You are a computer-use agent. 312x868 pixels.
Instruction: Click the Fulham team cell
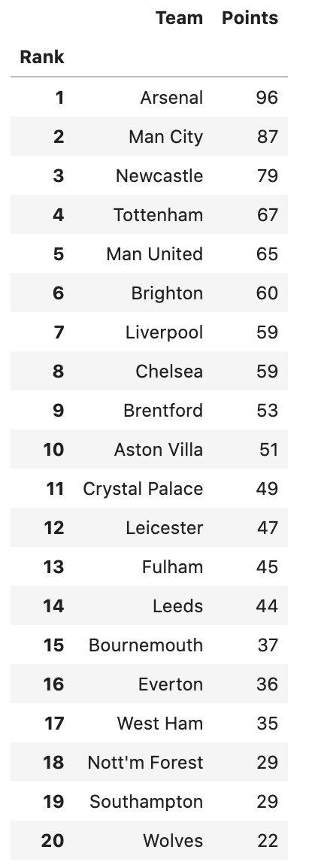[x=173, y=567]
